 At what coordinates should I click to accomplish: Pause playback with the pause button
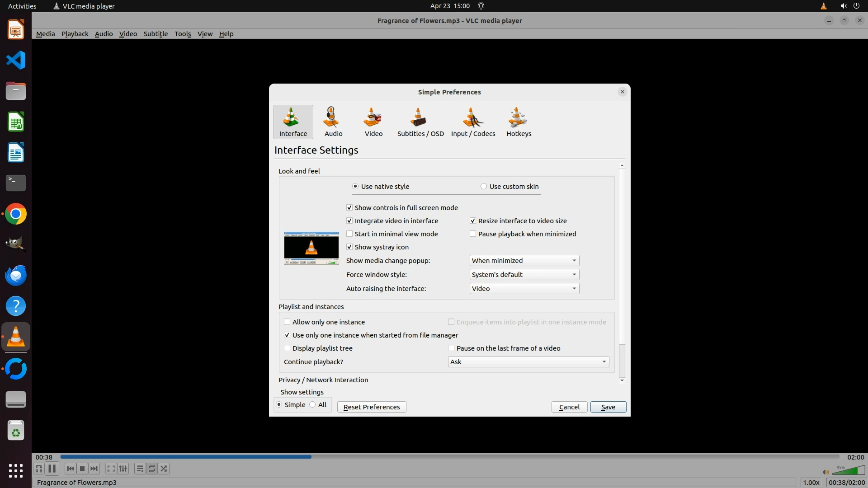(52, 469)
